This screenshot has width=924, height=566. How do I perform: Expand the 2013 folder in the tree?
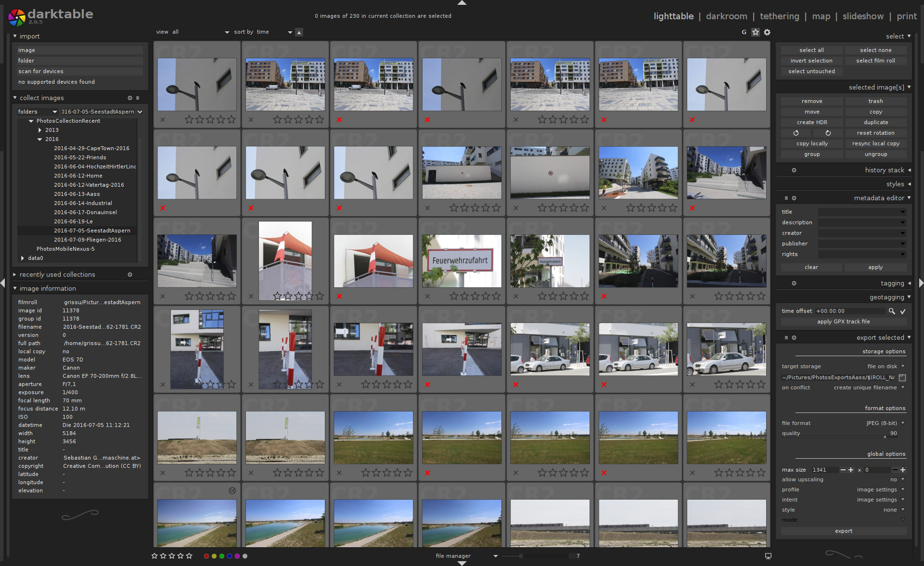click(x=39, y=130)
